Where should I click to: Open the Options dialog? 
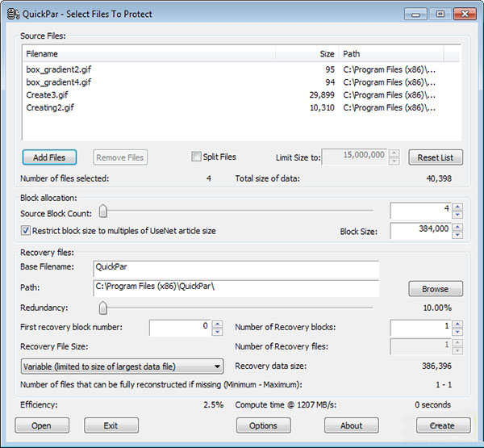coord(263,425)
